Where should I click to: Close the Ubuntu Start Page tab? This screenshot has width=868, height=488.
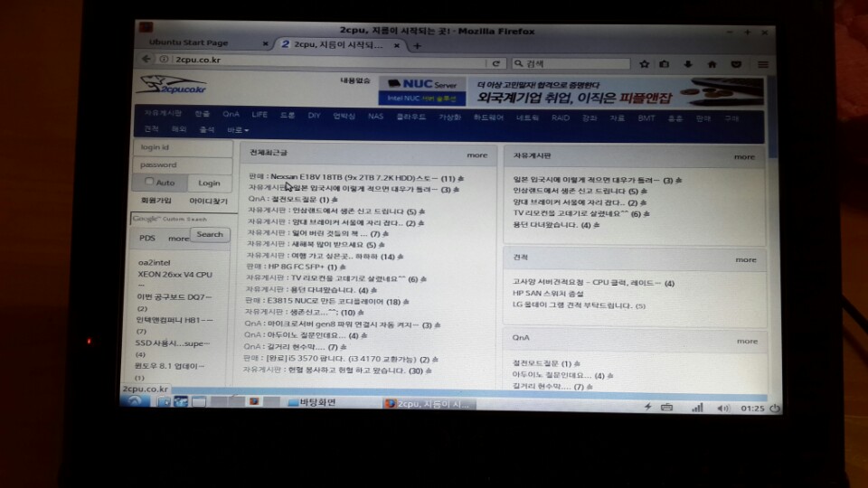coord(265,43)
